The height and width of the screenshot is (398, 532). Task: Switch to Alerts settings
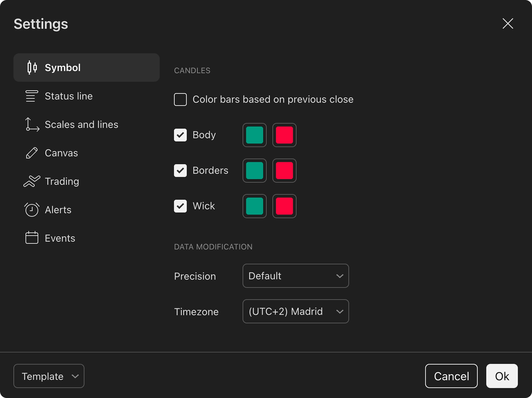[86, 210]
